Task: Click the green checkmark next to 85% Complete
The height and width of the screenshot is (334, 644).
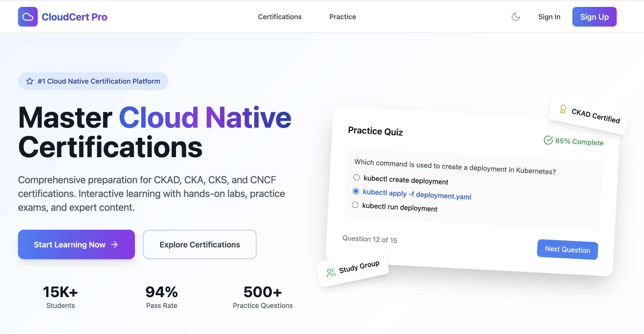Action: (548, 140)
